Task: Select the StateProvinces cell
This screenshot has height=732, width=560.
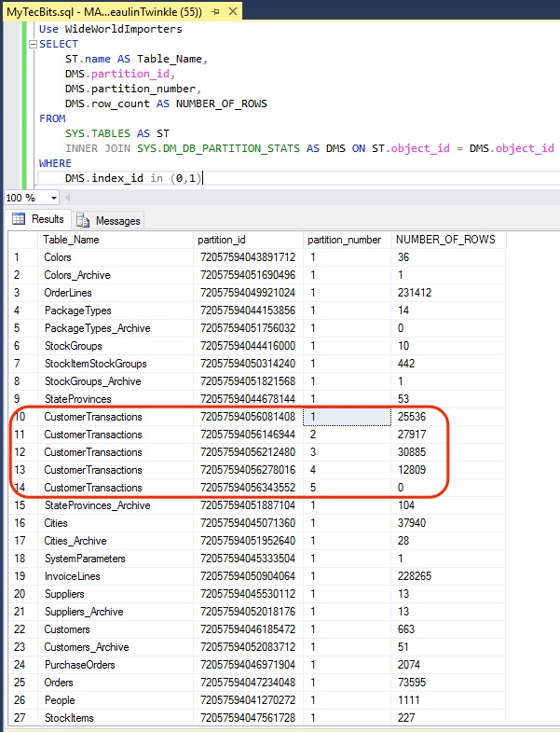Action: [x=116, y=399]
